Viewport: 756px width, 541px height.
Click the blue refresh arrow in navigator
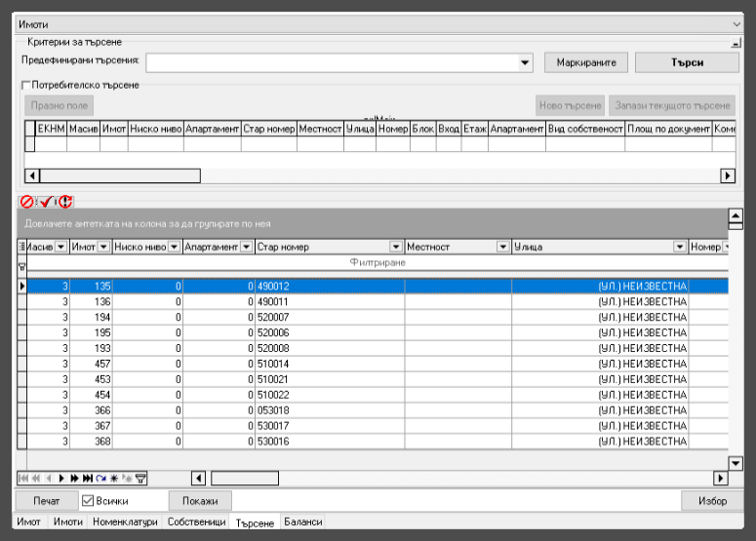click(x=100, y=479)
